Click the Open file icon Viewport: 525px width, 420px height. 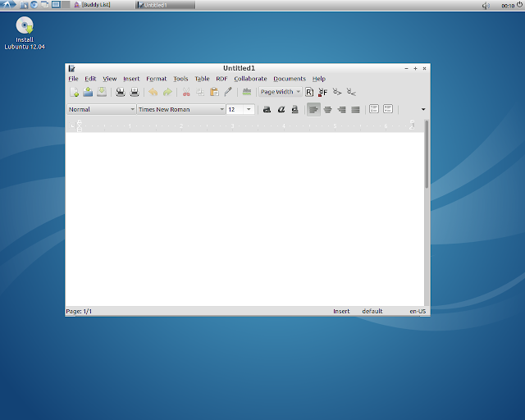(x=88, y=92)
